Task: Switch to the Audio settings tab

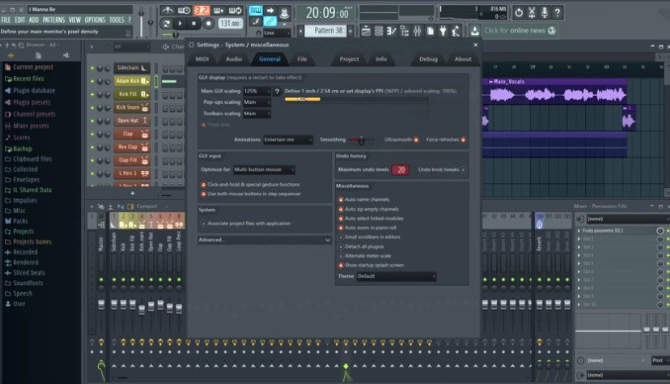Action: click(234, 59)
